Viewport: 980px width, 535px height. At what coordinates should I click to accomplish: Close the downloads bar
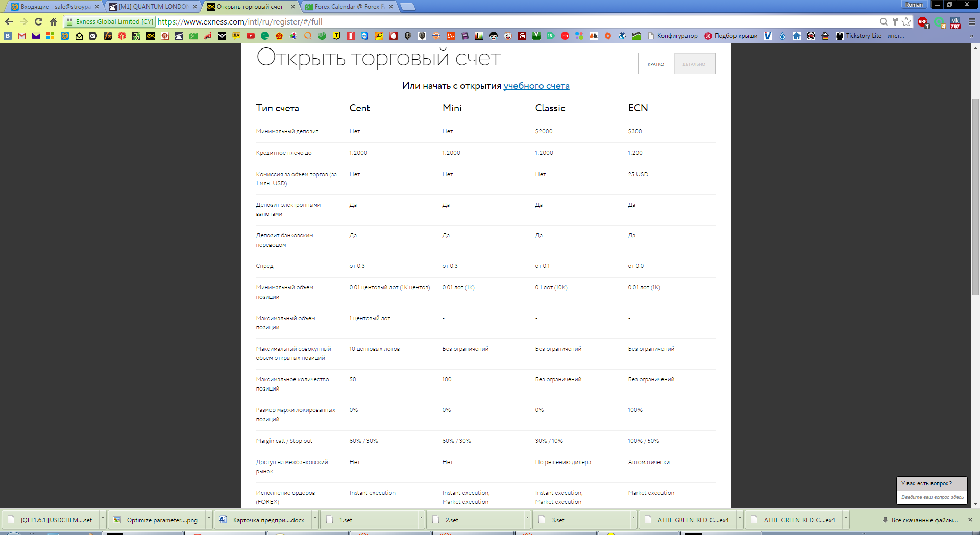pos(970,520)
